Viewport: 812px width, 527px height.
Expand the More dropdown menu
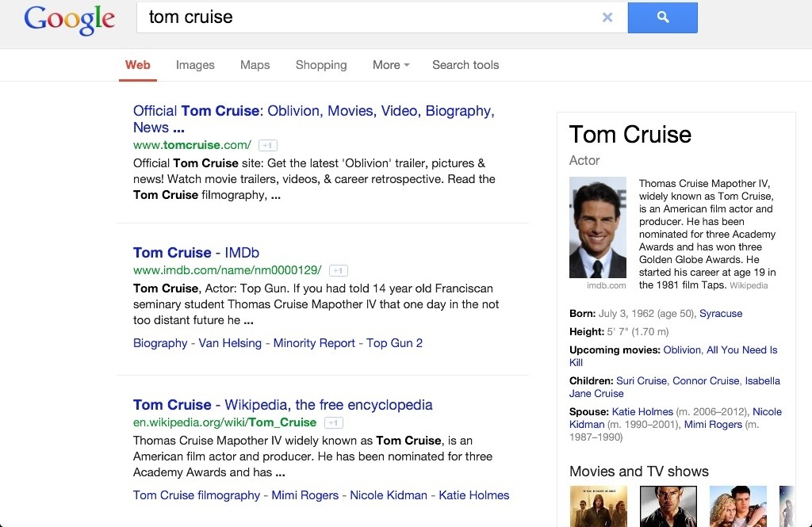coord(391,65)
